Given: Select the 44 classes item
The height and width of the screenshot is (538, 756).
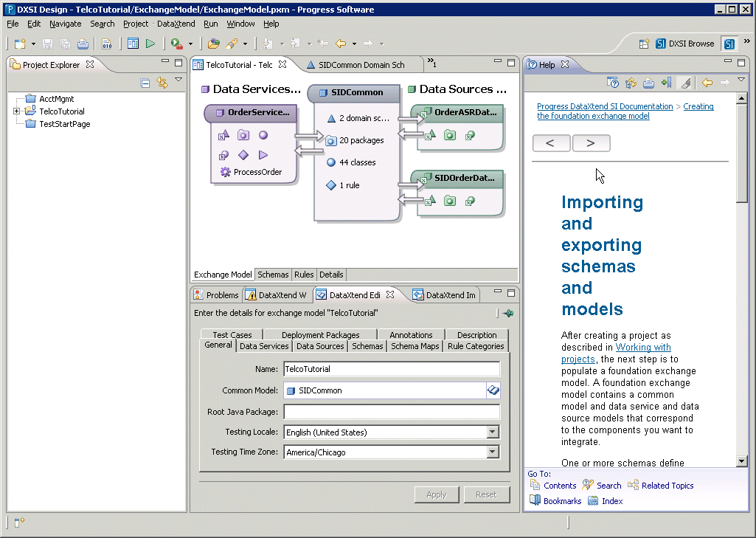Looking at the screenshot, I should (x=351, y=162).
